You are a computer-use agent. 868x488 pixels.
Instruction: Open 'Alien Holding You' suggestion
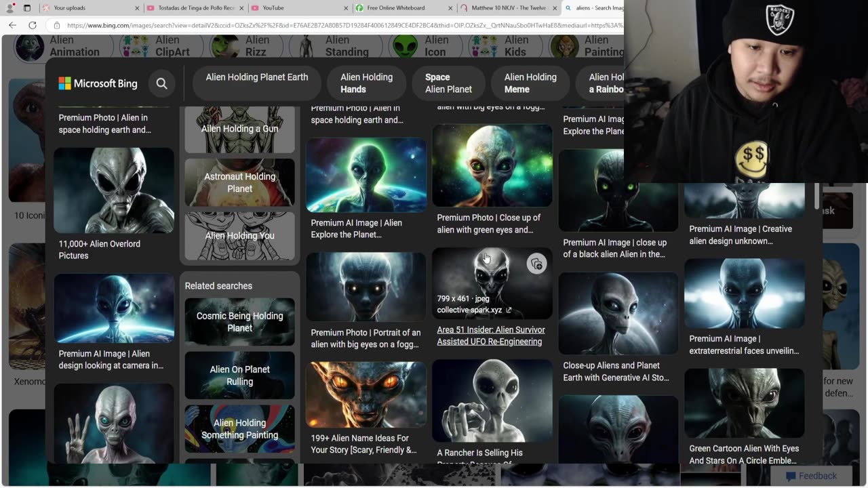(x=239, y=236)
